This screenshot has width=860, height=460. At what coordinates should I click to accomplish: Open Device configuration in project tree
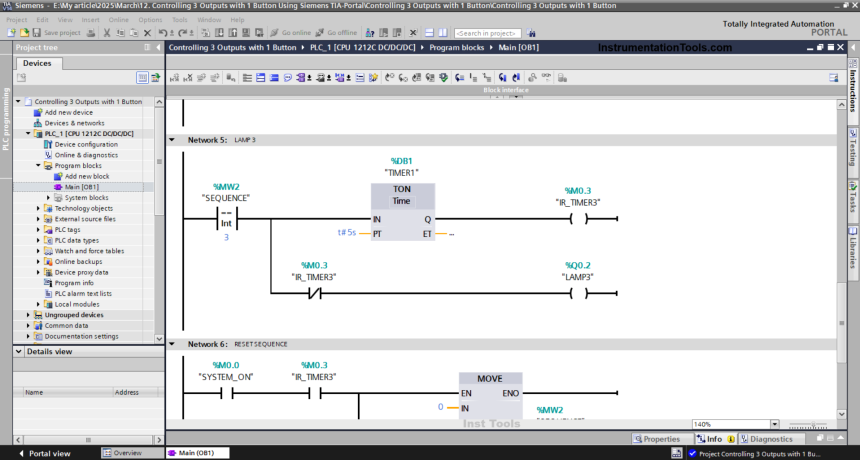(85, 144)
